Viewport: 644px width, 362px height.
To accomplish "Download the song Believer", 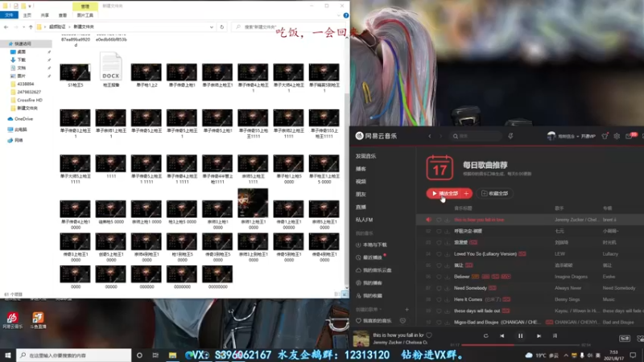I will tap(447, 277).
